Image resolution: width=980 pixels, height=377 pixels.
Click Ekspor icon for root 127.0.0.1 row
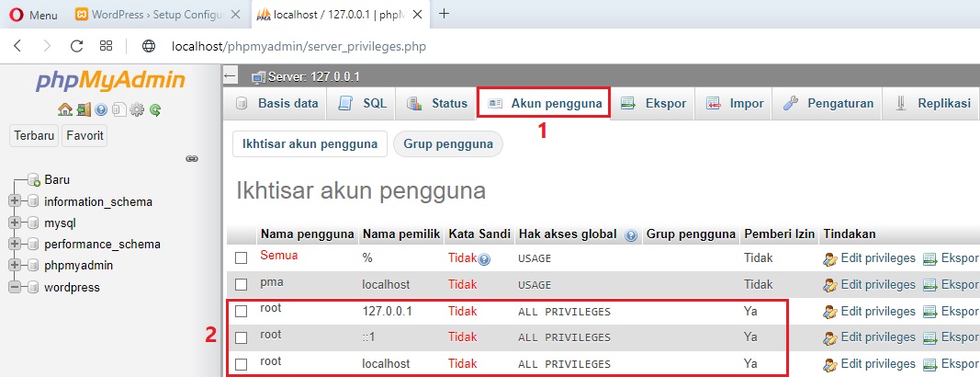[930, 312]
